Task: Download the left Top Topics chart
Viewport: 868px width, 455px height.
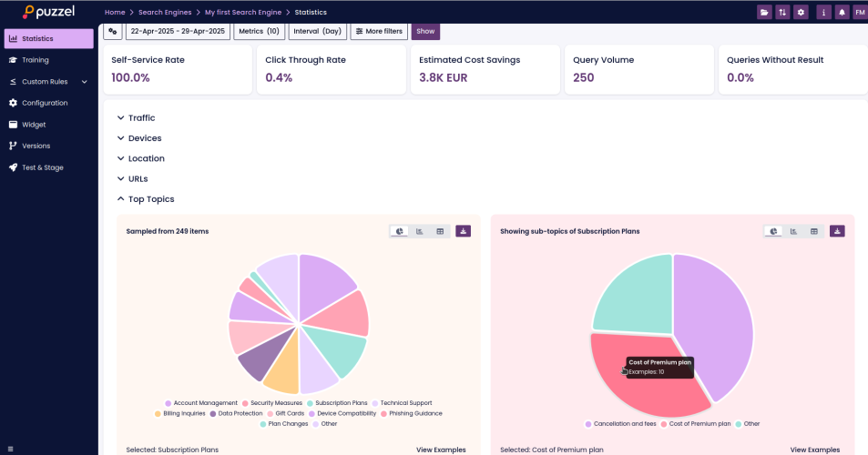Action: pyautogui.click(x=463, y=231)
